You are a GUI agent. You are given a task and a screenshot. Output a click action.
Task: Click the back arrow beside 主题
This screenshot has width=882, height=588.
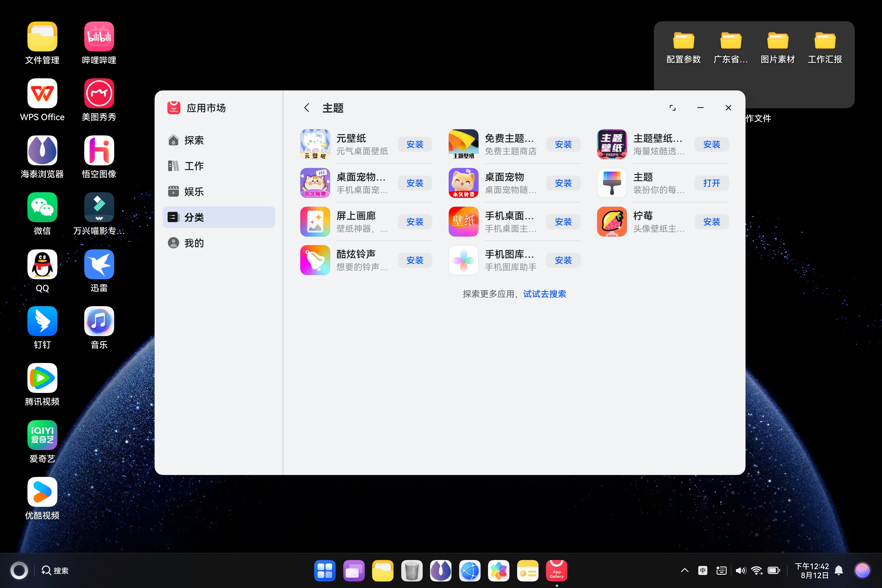pyautogui.click(x=307, y=108)
